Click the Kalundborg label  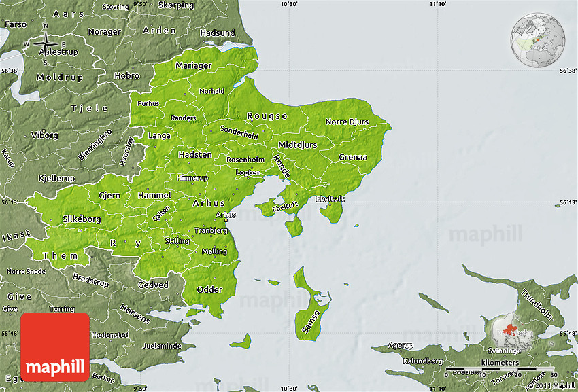pos(422,361)
